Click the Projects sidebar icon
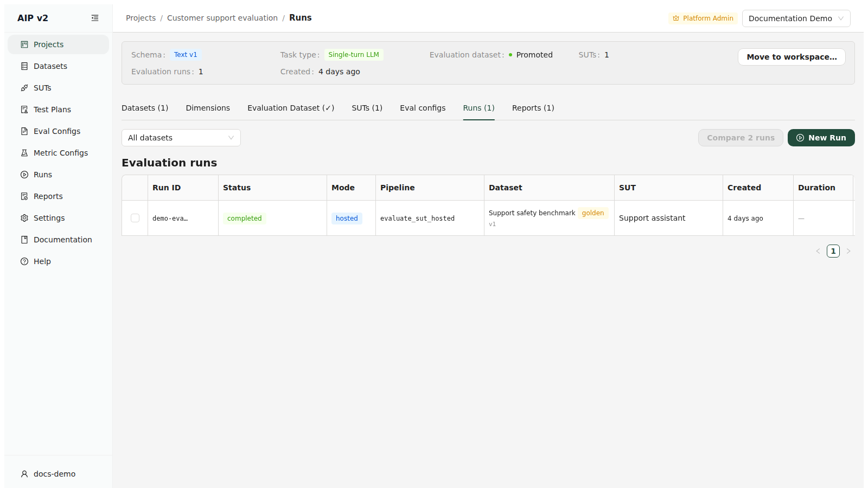Screen dimensions: 868x488 pos(24,44)
